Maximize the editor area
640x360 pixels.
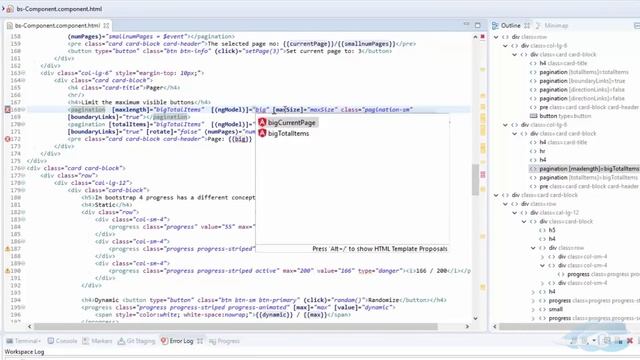[x=478, y=25]
